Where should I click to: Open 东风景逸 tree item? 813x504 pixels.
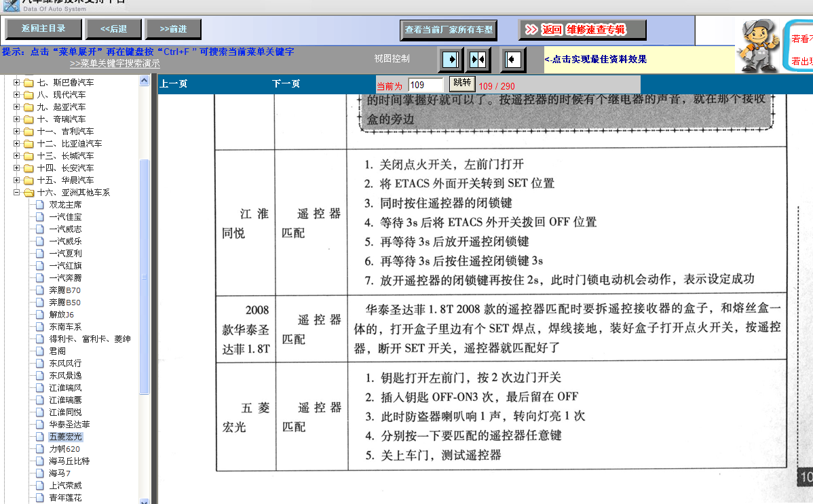click(x=65, y=375)
